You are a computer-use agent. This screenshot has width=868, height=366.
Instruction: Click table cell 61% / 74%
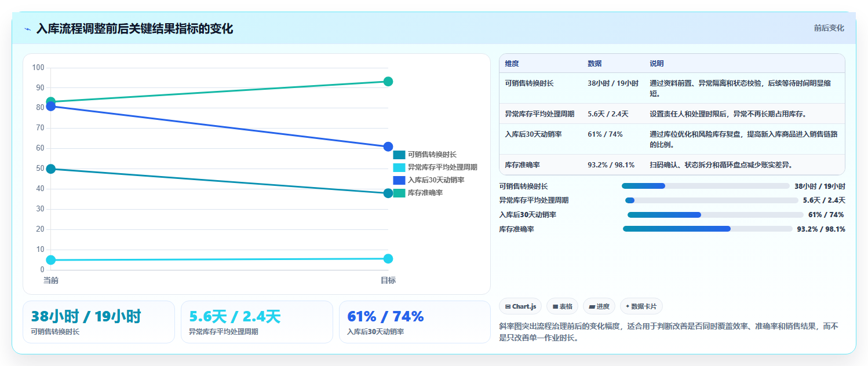(x=605, y=134)
